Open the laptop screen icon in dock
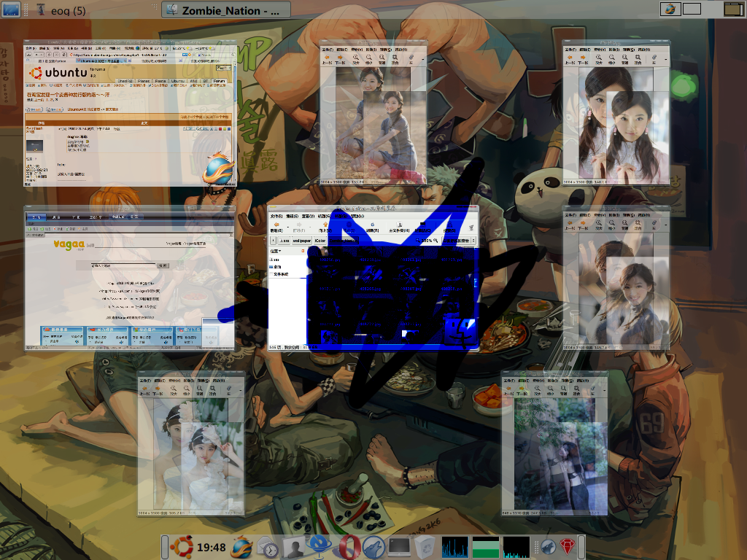Viewport: 747px width, 560px height. [399, 547]
